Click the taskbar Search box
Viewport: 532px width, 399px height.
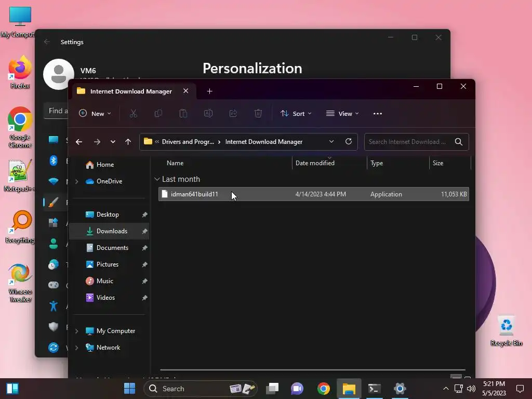(x=200, y=389)
